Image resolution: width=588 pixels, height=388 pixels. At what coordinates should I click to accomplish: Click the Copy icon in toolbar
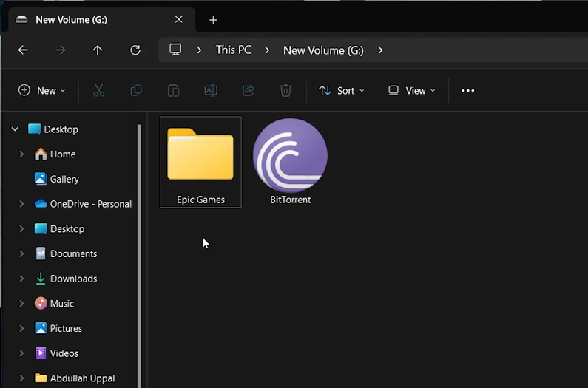click(136, 90)
